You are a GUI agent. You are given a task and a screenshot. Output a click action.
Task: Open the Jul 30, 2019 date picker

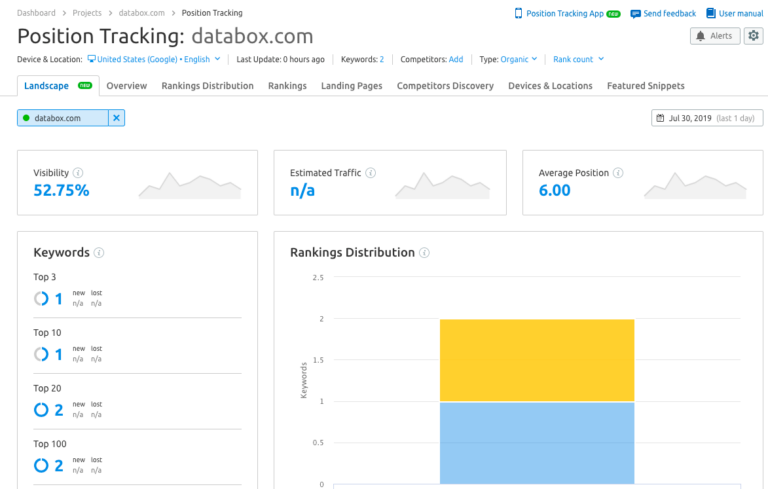pyautogui.click(x=707, y=118)
